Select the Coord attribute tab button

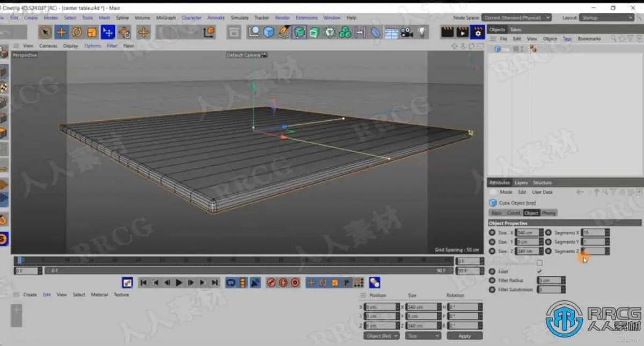(x=514, y=213)
